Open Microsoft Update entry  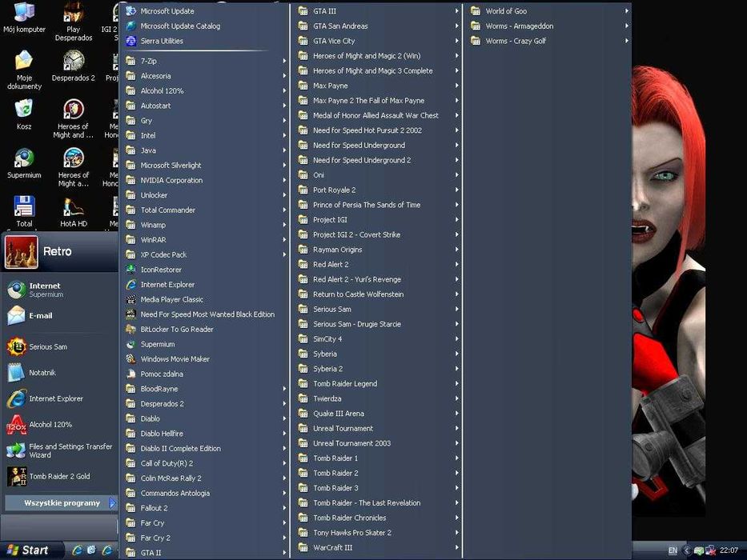pos(205,11)
